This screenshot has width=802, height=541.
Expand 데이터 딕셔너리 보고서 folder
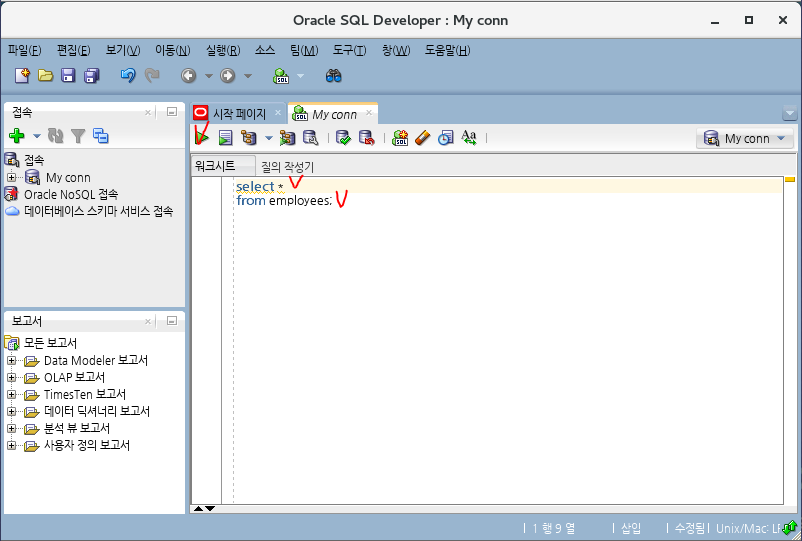(11, 411)
